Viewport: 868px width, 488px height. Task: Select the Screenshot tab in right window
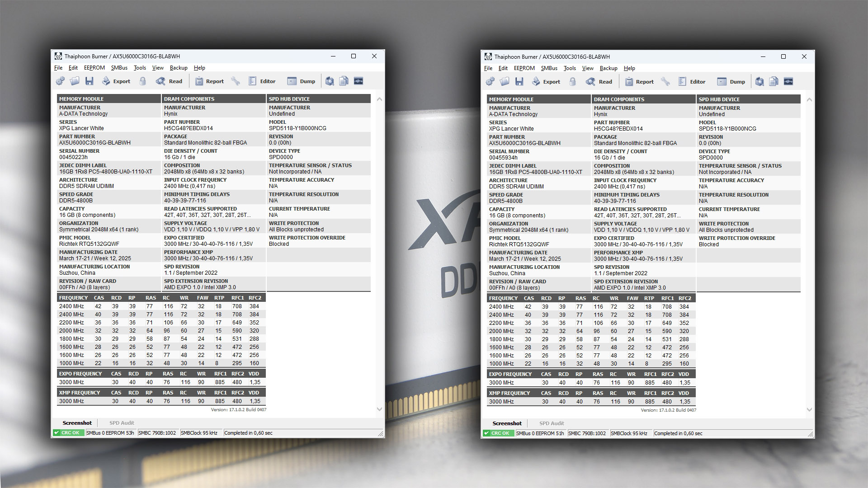click(507, 423)
